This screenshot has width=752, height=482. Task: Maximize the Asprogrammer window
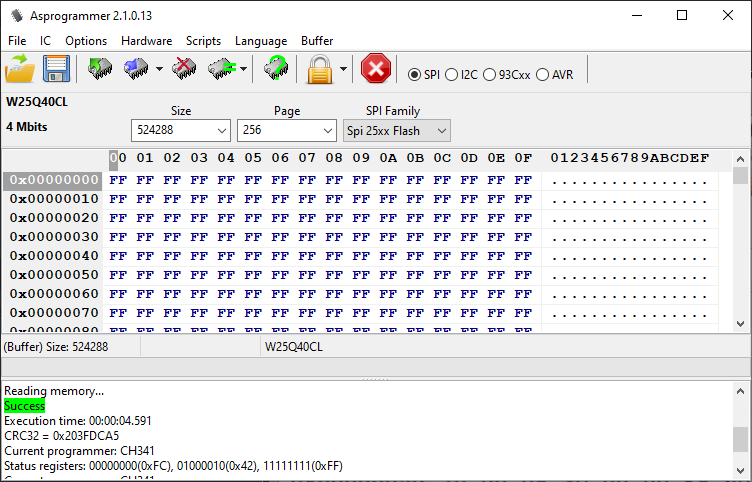pyautogui.click(x=682, y=15)
